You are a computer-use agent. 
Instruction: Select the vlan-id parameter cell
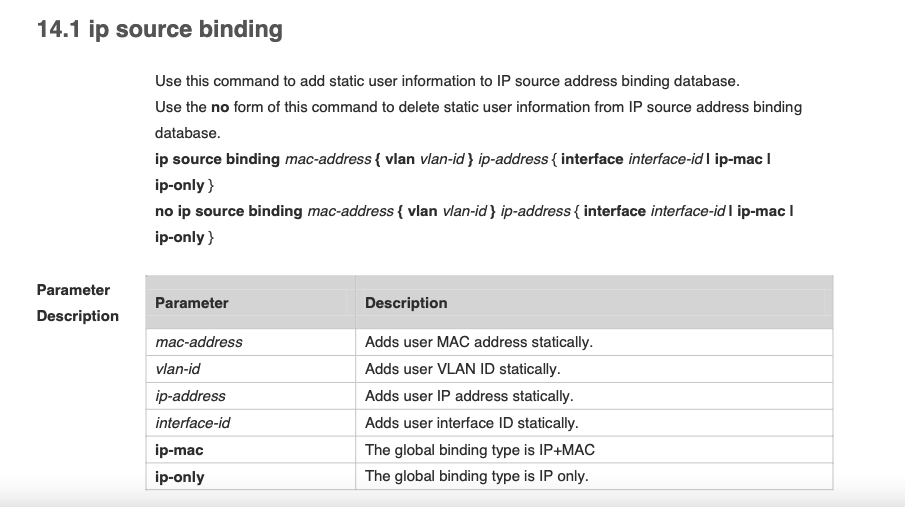click(178, 369)
